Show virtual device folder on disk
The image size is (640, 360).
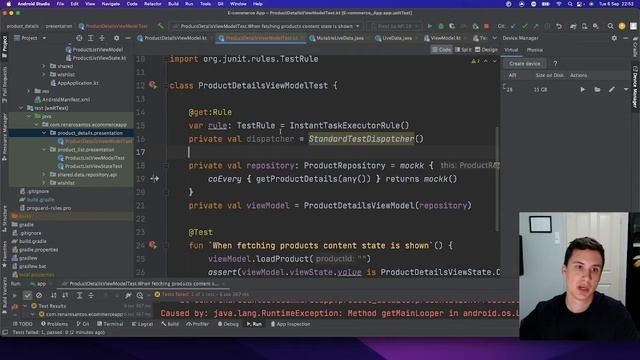pyautogui.click(x=597, y=89)
